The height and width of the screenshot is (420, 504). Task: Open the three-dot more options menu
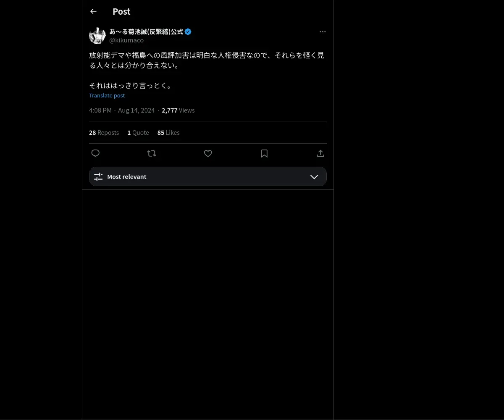(x=323, y=31)
